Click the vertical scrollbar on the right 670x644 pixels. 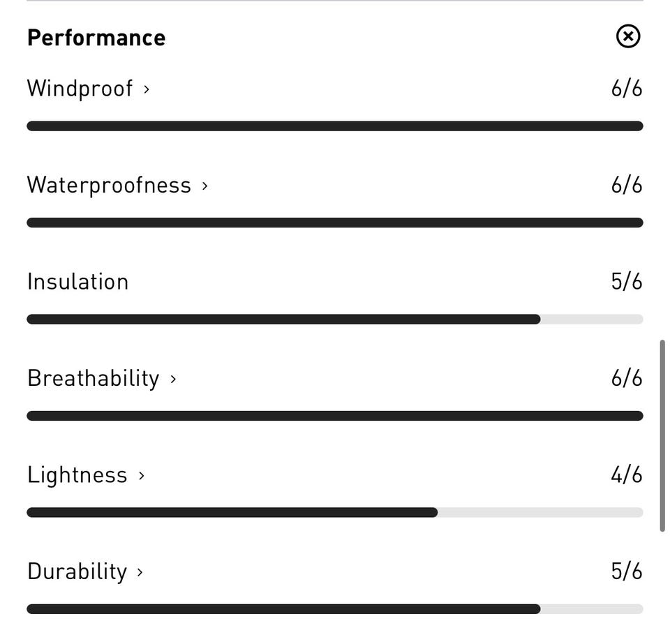click(x=662, y=436)
